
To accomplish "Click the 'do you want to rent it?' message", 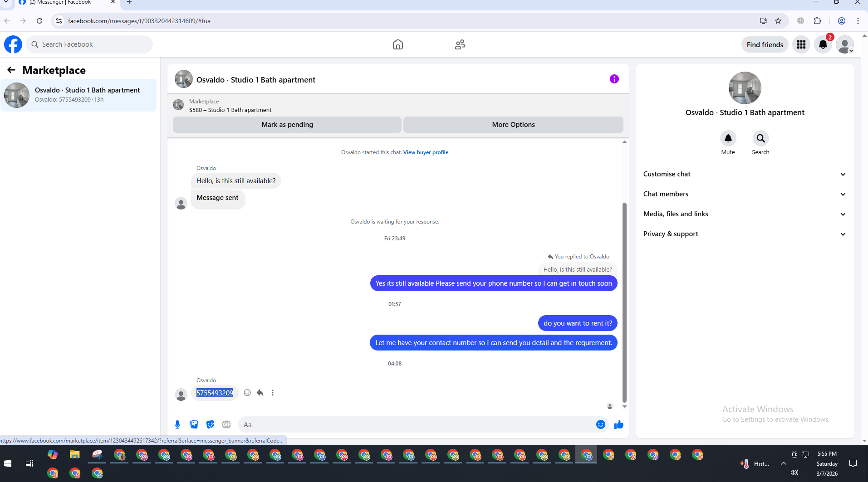I will [x=578, y=323].
